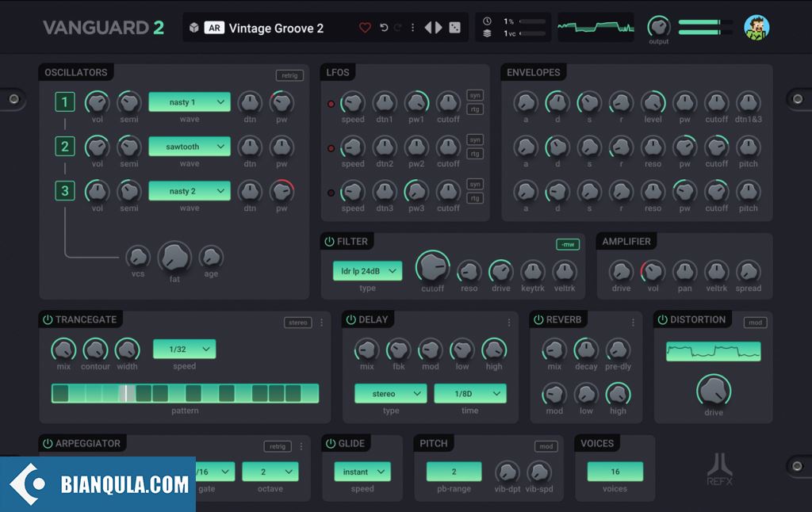
Task: Click the Distortion waveform display
Action: click(714, 352)
